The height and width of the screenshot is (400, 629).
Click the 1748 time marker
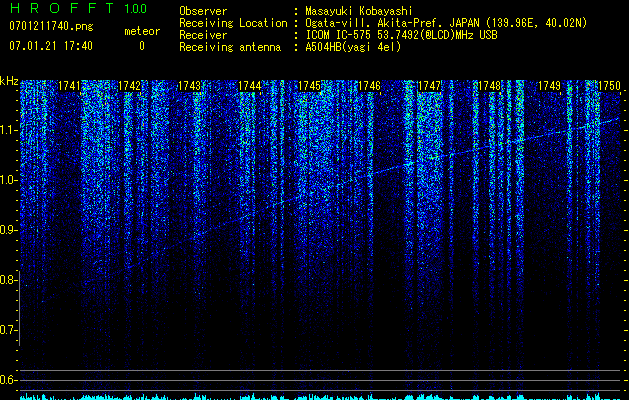(x=489, y=86)
